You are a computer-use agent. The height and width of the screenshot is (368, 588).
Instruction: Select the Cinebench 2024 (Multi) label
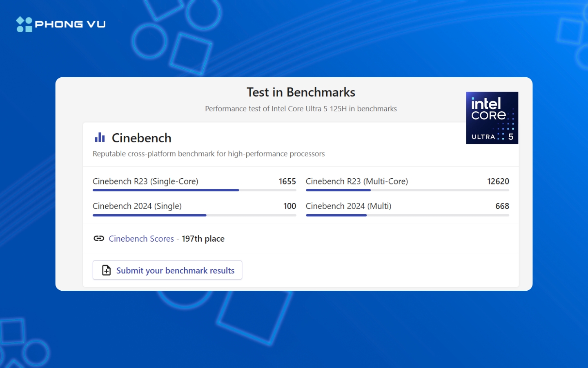pyautogui.click(x=348, y=206)
